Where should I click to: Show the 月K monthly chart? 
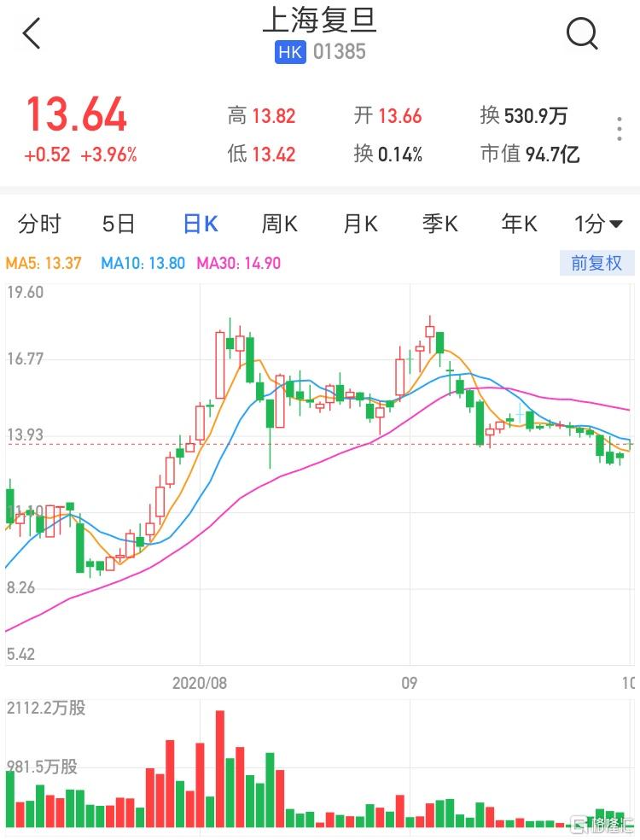pyautogui.click(x=359, y=225)
